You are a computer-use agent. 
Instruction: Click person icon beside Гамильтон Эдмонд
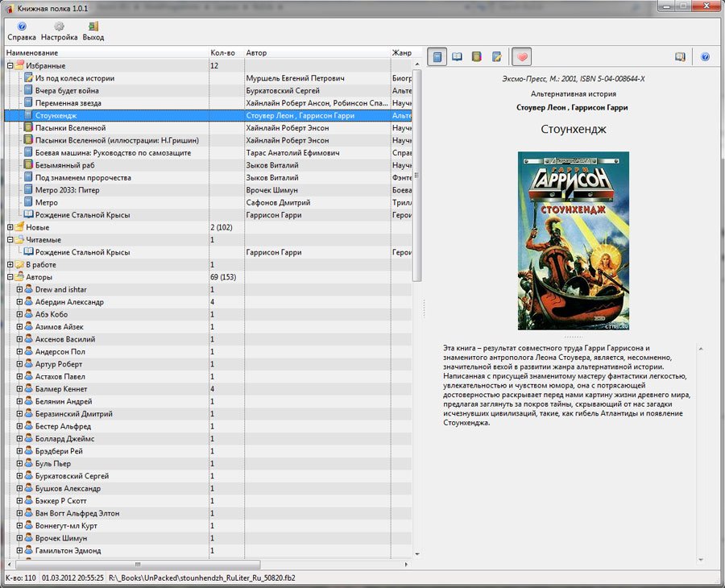pyautogui.click(x=29, y=550)
